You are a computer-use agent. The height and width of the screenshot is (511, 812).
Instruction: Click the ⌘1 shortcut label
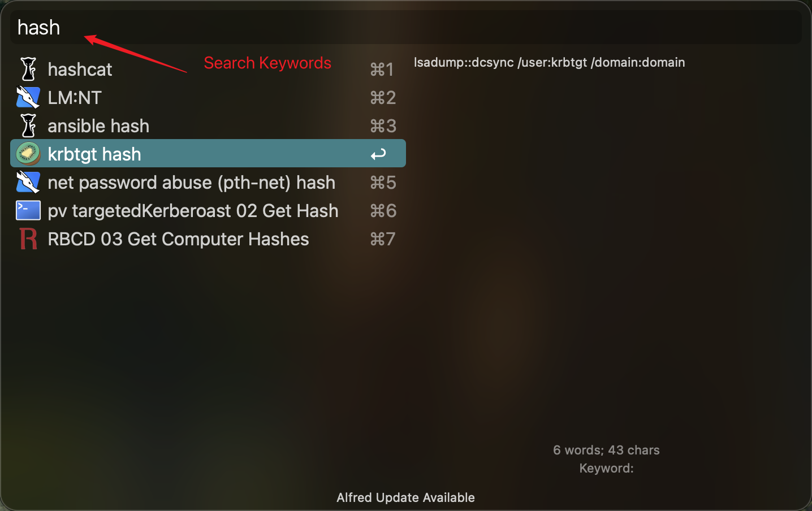(x=382, y=70)
